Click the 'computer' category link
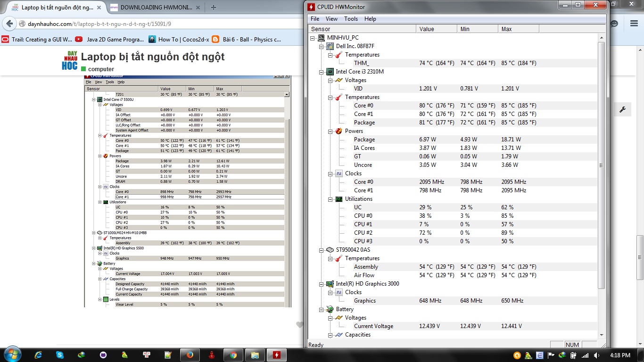 (x=98, y=69)
